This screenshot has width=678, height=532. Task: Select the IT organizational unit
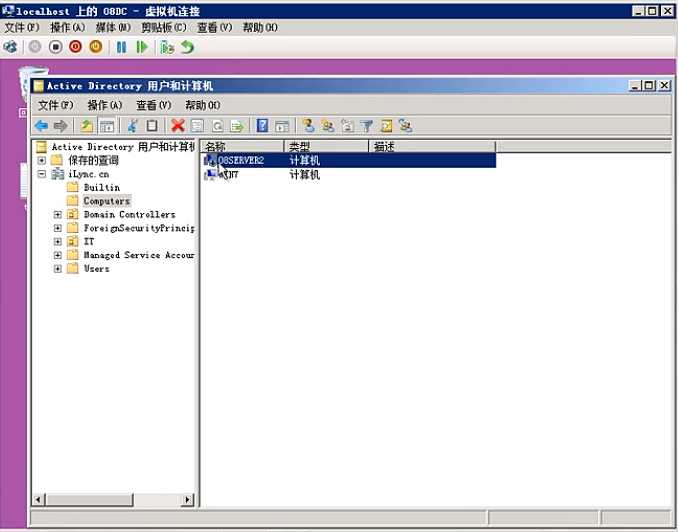click(89, 241)
